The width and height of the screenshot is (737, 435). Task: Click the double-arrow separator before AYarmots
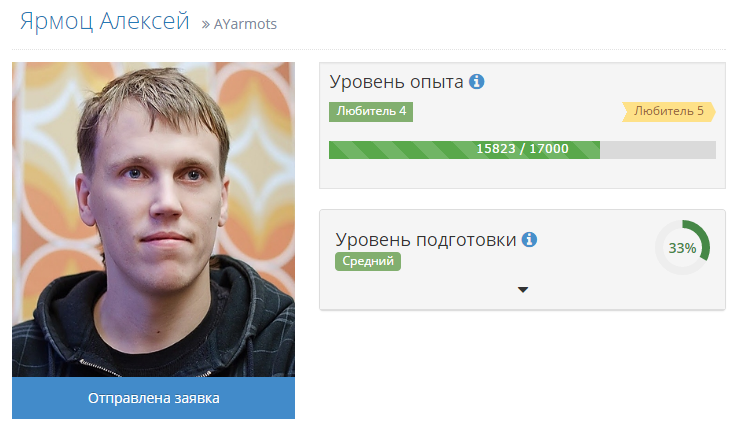click(205, 24)
